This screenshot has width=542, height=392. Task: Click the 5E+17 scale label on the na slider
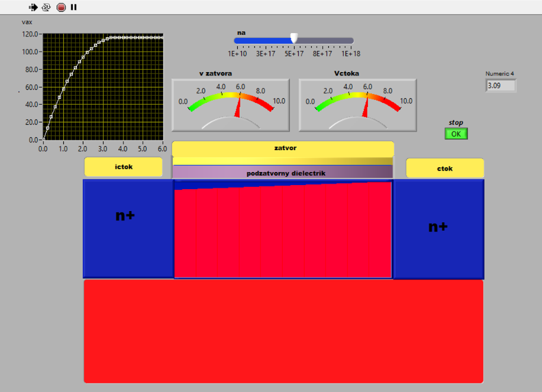click(x=294, y=54)
